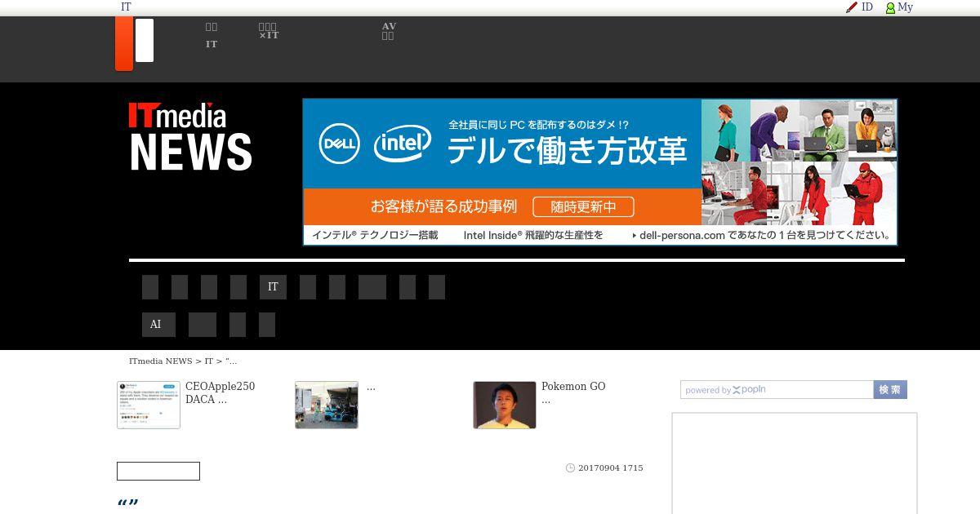This screenshot has width=980, height=514.
Task: Open the My page link
Action: point(905,7)
